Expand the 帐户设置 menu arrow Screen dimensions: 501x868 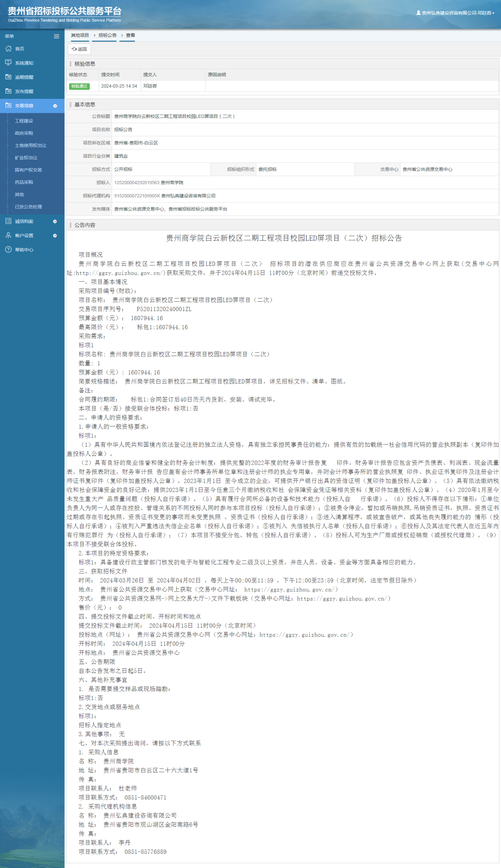pyautogui.click(x=55, y=236)
